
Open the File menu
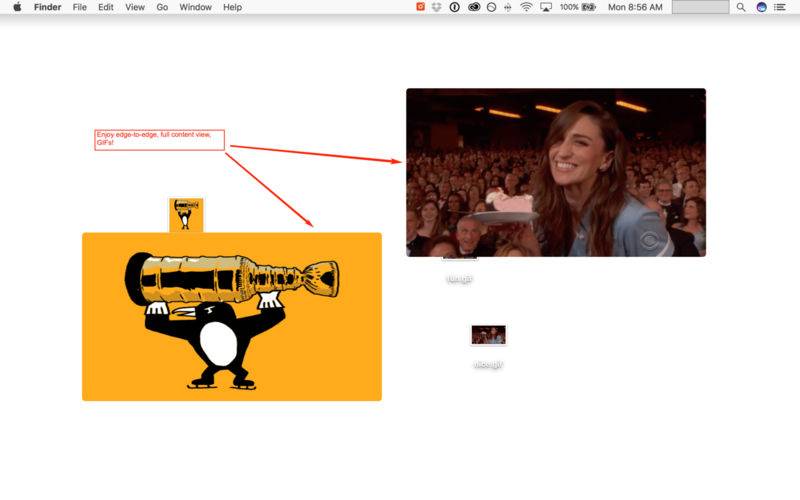coord(80,7)
